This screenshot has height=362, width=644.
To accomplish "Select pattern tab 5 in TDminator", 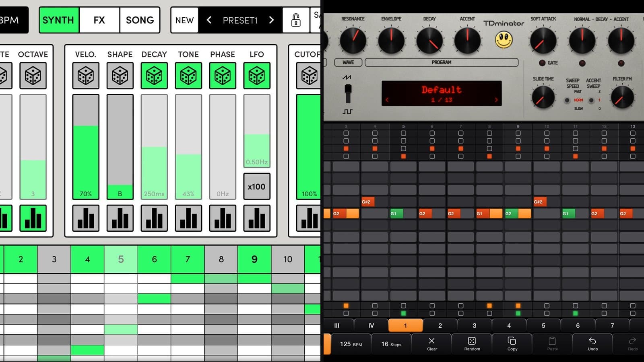I will tap(543, 325).
